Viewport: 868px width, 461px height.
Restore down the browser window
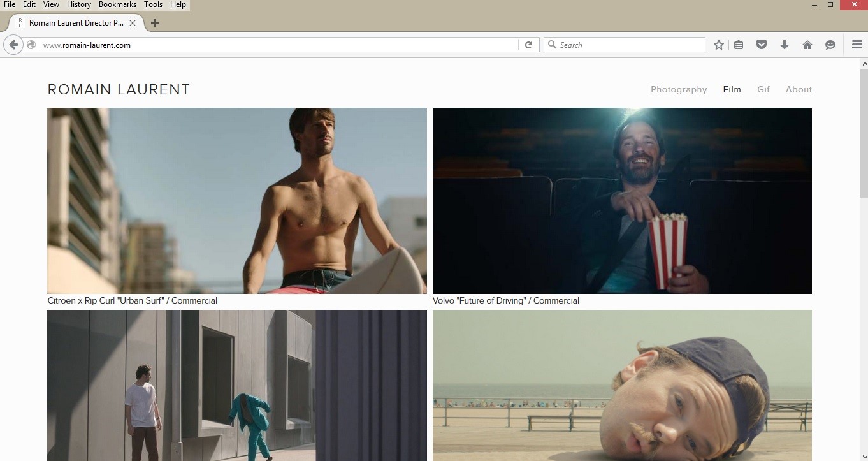coord(831,4)
